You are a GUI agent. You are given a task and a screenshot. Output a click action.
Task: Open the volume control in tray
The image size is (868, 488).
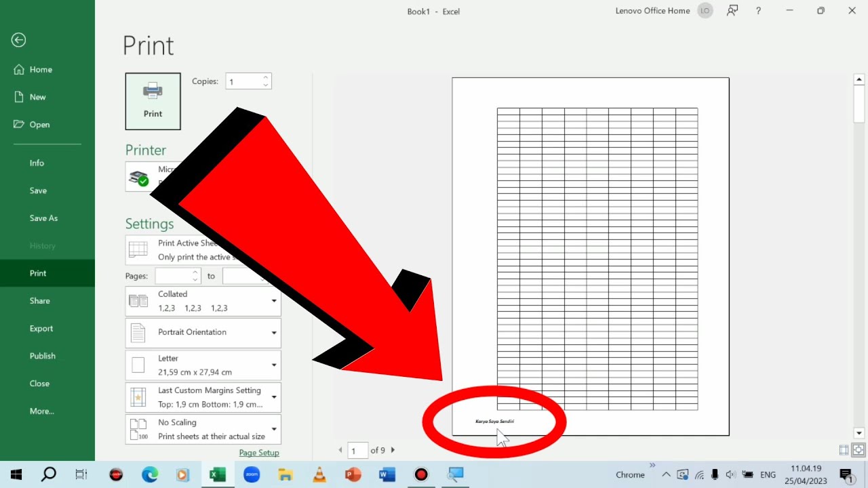[x=730, y=474]
